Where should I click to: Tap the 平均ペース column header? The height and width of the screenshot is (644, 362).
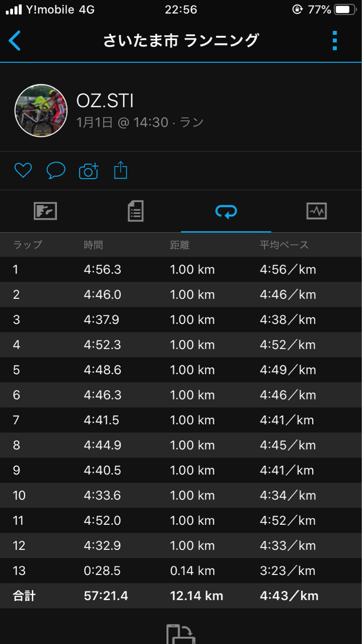pyautogui.click(x=284, y=245)
